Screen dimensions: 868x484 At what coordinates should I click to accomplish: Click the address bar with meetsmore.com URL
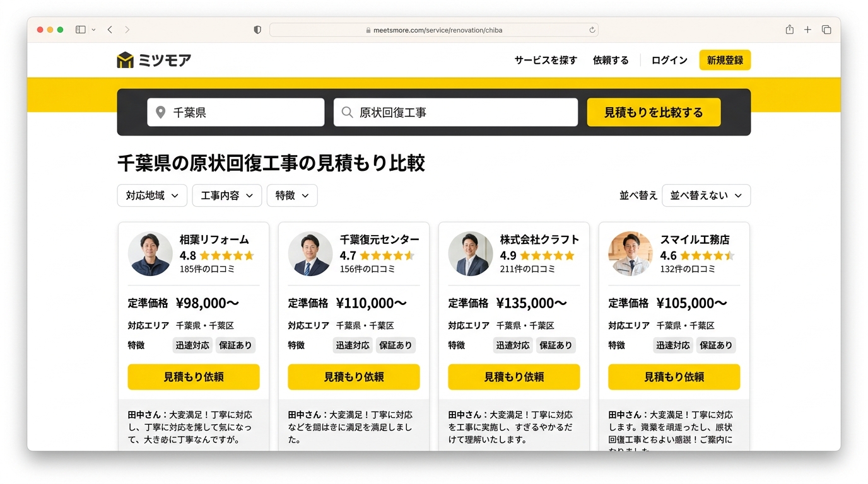pos(434,30)
